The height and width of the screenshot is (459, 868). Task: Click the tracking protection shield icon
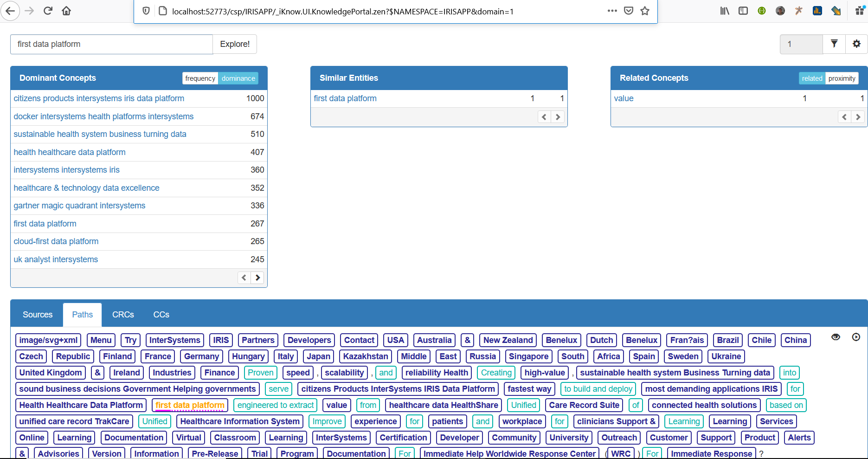(146, 11)
